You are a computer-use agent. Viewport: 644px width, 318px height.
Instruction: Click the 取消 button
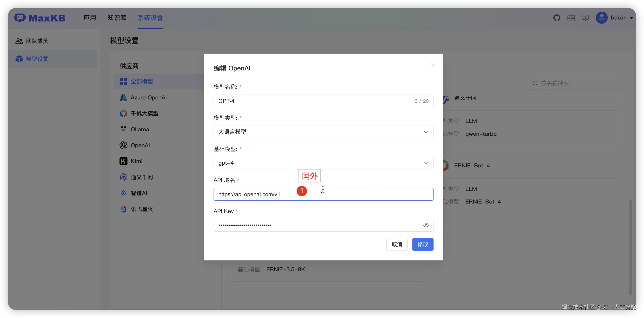click(x=397, y=244)
